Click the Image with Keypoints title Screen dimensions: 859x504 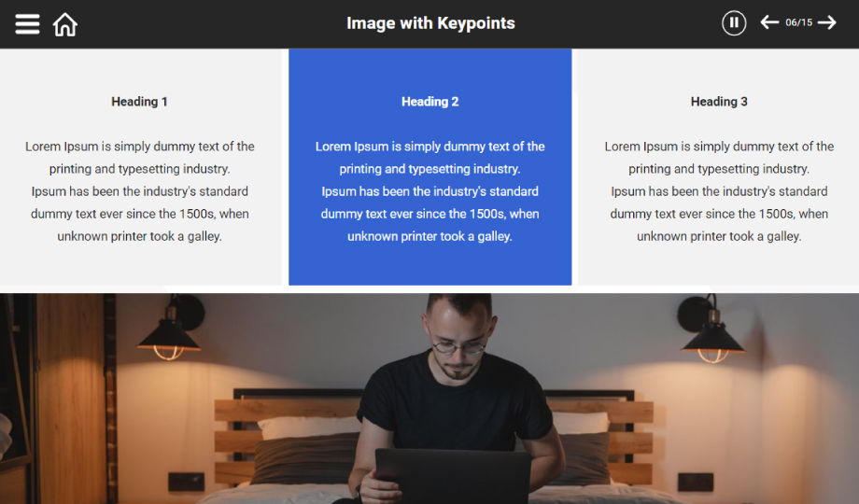coord(430,23)
